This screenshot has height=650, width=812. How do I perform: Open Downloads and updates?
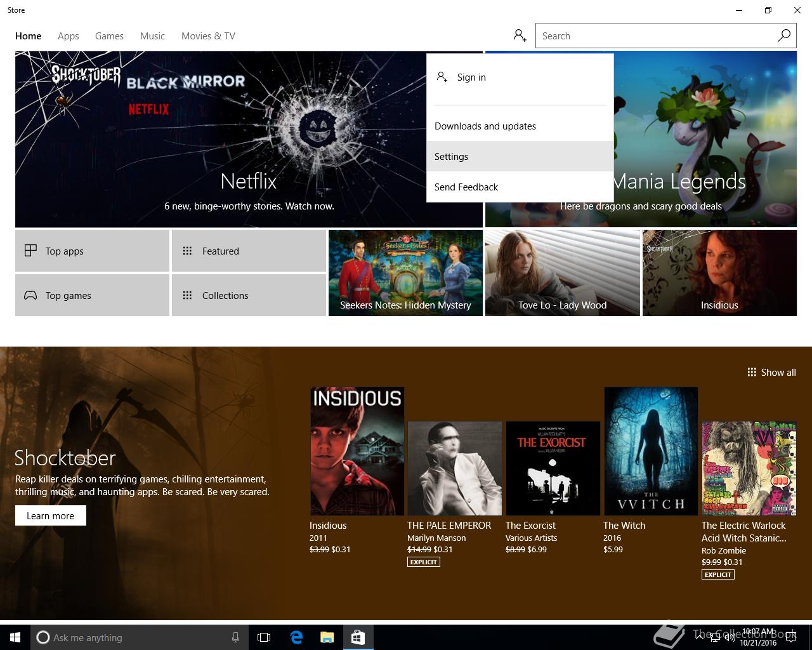[520, 126]
